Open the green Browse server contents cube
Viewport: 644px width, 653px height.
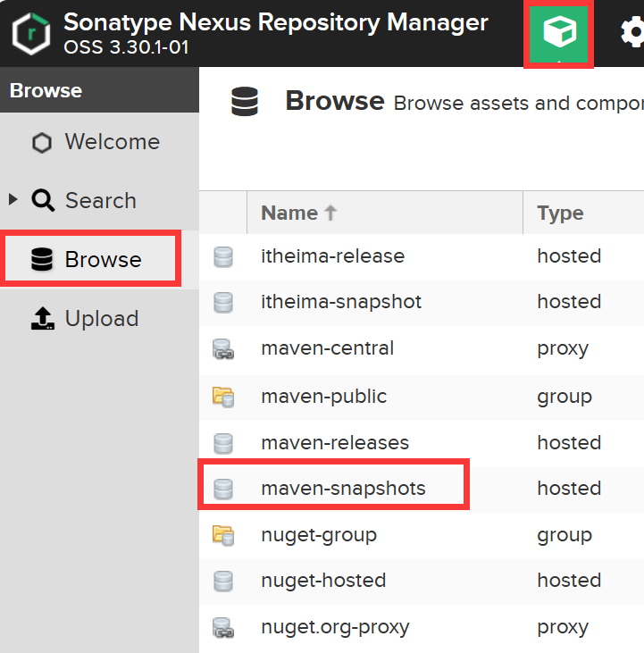point(559,32)
